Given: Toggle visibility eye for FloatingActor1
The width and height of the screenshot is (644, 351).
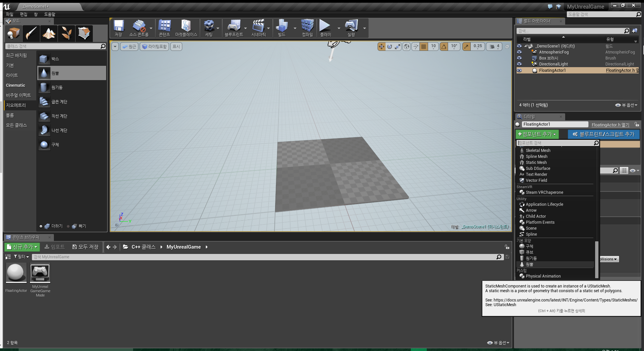Looking at the screenshot, I should [519, 70].
